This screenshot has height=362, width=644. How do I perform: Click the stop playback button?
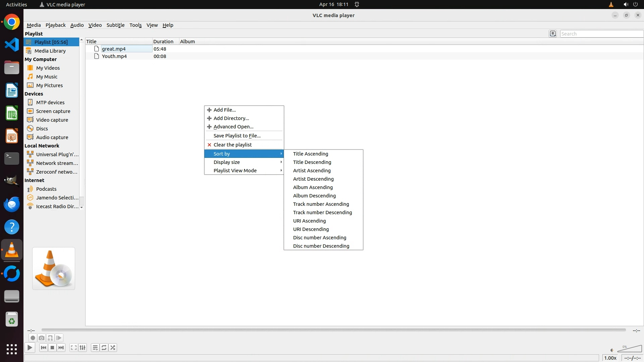[x=52, y=348]
